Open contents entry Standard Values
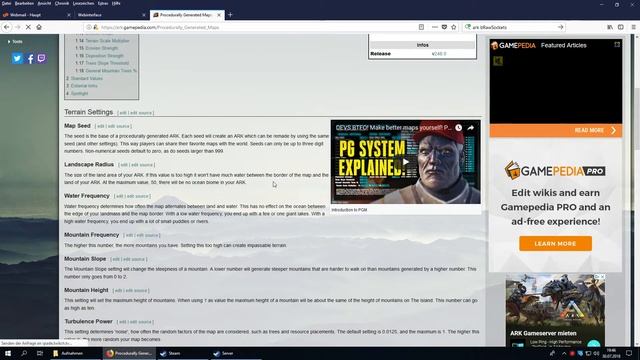640x360 pixels. (87, 78)
